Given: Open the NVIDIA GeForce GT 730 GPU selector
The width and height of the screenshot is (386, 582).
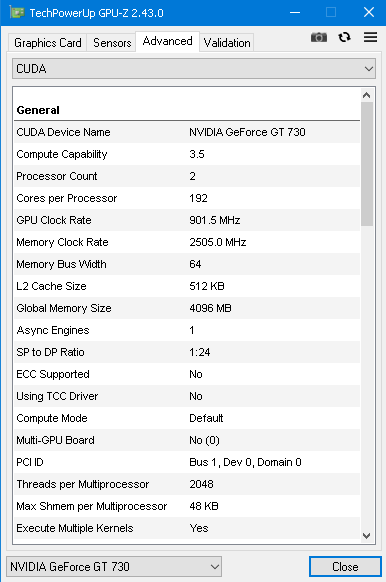Looking at the screenshot, I should click(114, 566).
